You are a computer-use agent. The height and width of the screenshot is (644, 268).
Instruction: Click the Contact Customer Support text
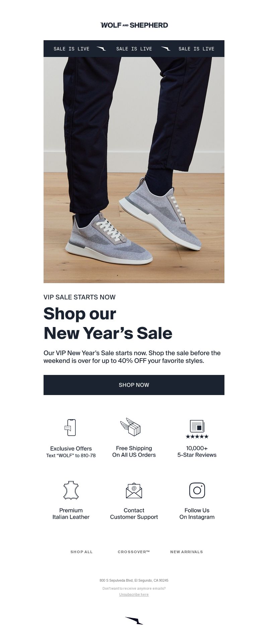click(x=134, y=514)
